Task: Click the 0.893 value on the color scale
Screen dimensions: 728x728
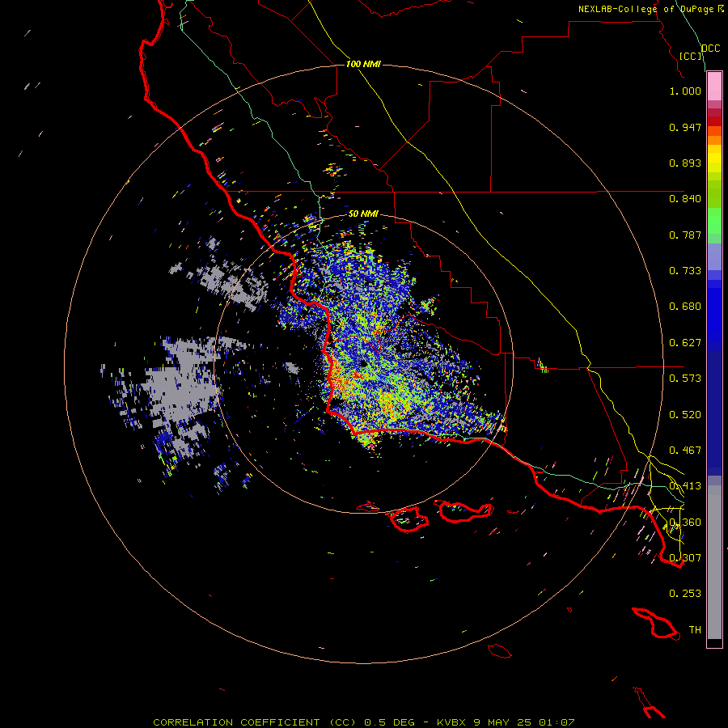Action: (x=685, y=163)
